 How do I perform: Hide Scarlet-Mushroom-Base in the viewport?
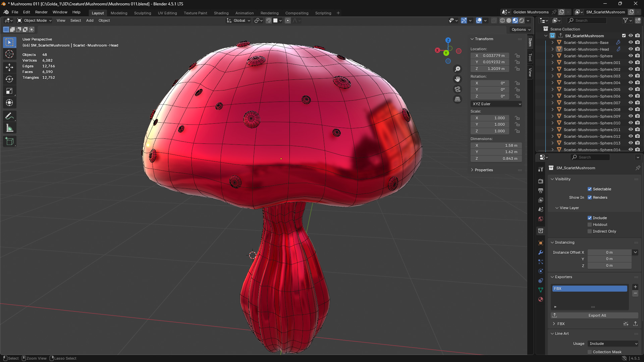pos(631,43)
